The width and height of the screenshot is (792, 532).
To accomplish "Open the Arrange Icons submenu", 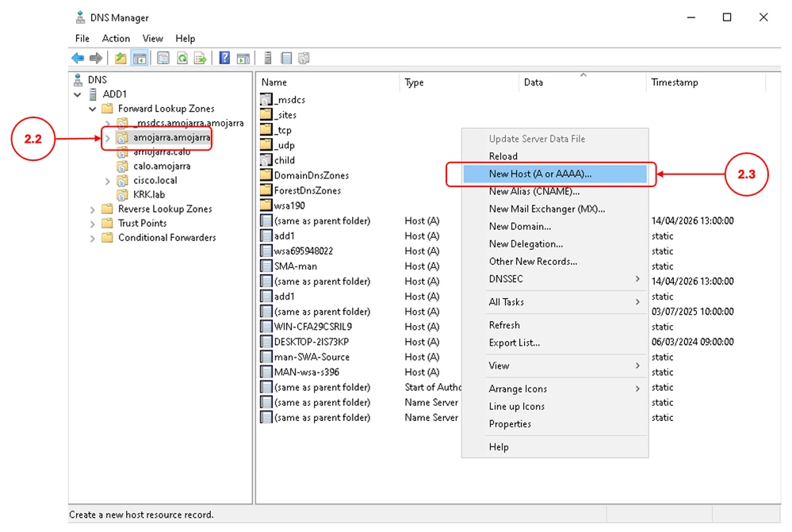I will (555, 389).
